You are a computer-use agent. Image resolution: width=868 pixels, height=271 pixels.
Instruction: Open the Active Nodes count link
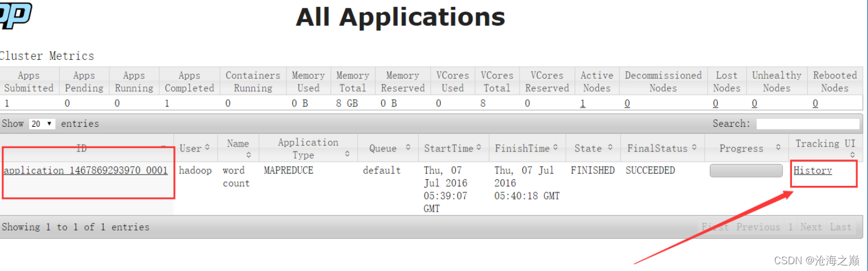pos(583,104)
